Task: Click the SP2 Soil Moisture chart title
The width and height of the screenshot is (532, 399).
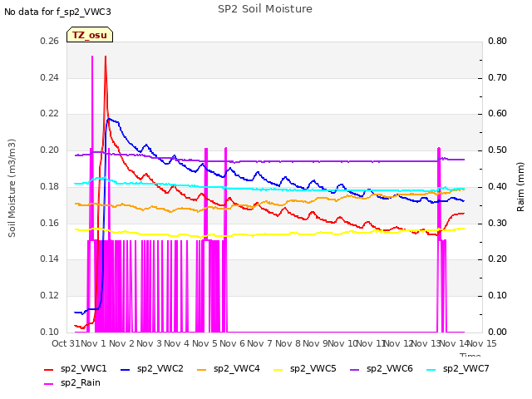Action: (x=265, y=9)
